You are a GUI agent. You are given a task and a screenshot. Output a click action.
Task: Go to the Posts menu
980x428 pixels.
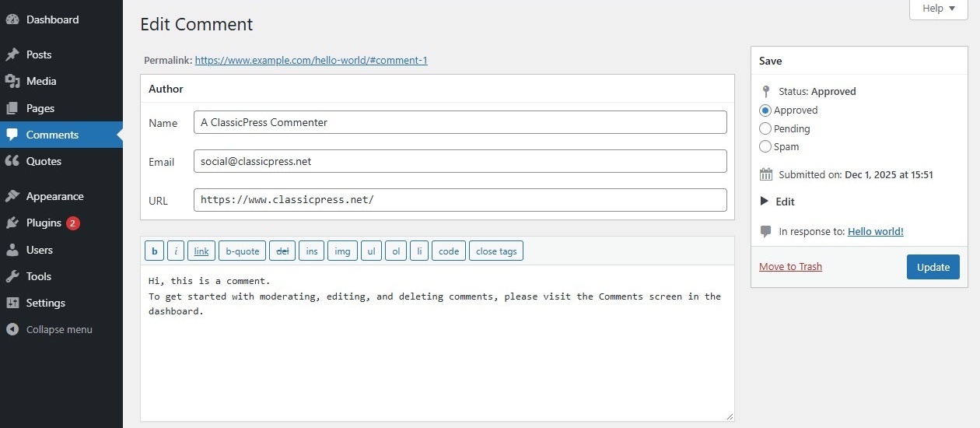point(61,54)
